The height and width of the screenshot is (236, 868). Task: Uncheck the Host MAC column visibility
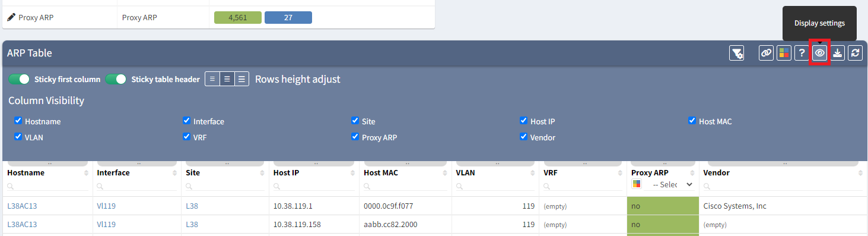[x=692, y=121]
